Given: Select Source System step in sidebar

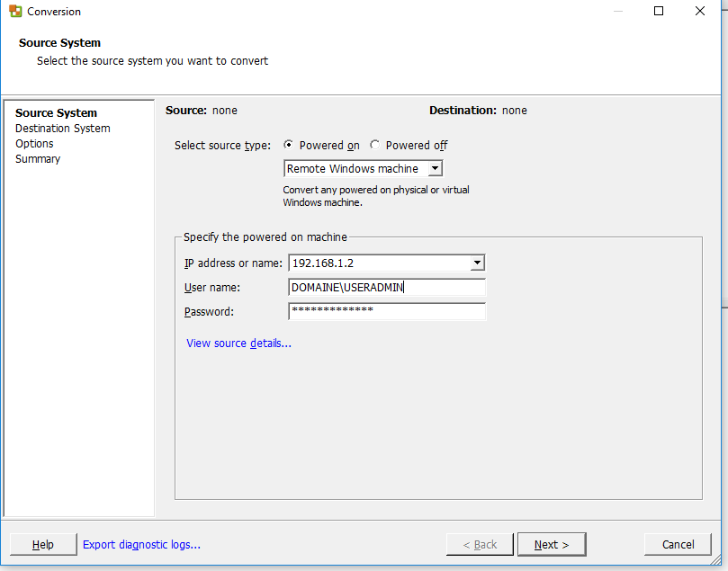Looking at the screenshot, I should [56, 113].
